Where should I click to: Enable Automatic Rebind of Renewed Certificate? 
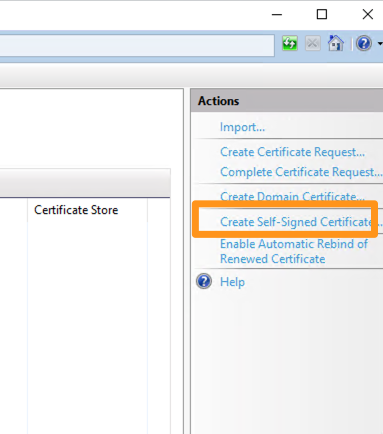pyautogui.click(x=294, y=251)
